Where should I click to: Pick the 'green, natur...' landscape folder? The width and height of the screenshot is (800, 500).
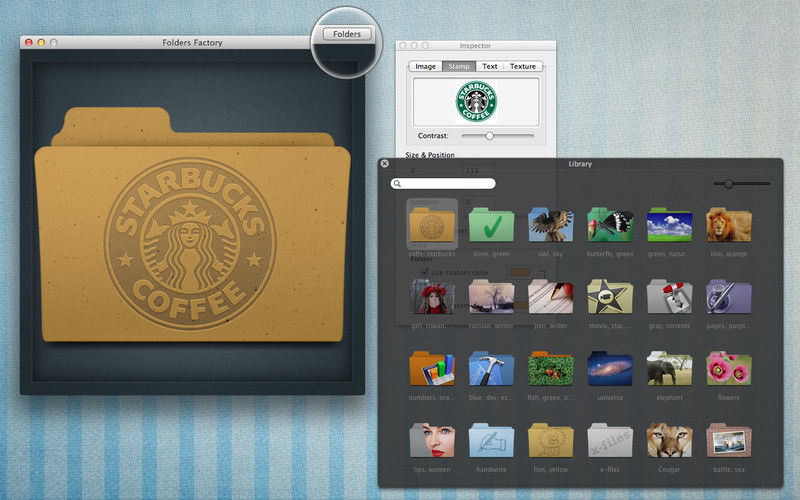tap(669, 224)
